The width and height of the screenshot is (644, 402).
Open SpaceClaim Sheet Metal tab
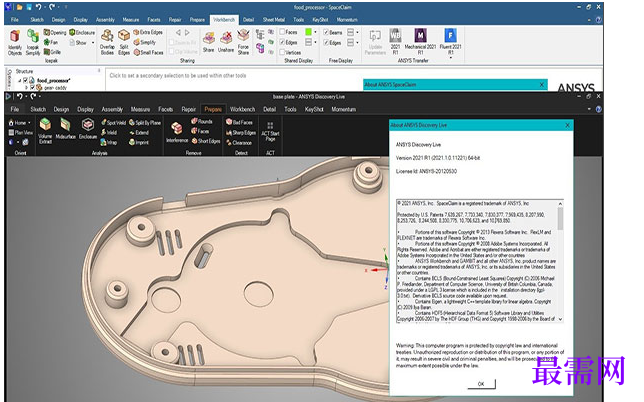pyautogui.click(x=274, y=19)
